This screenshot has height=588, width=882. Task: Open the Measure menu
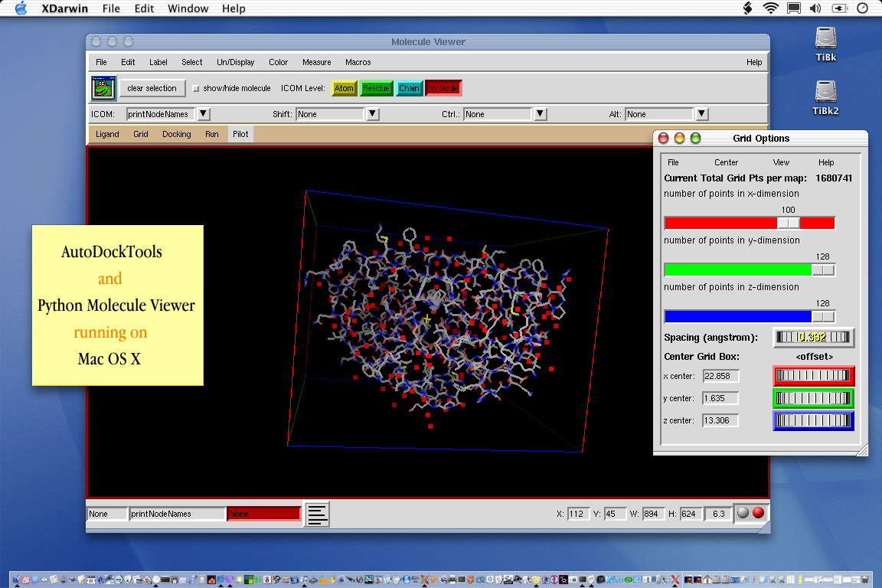coord(317,63)
